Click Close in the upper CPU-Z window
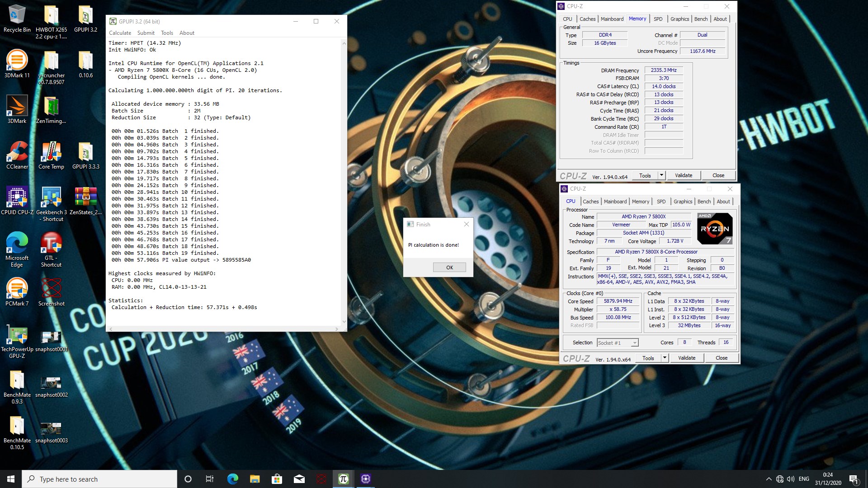 point(718,175)
